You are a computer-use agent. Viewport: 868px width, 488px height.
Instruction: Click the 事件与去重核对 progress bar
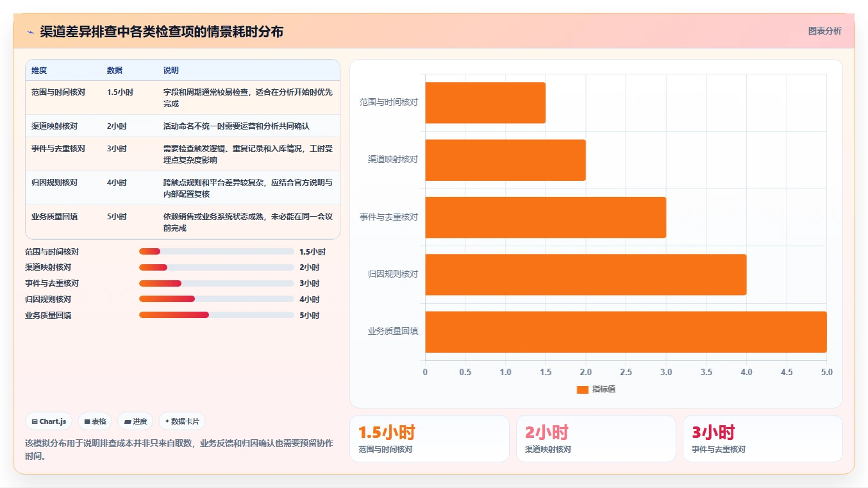coord(217,283)
